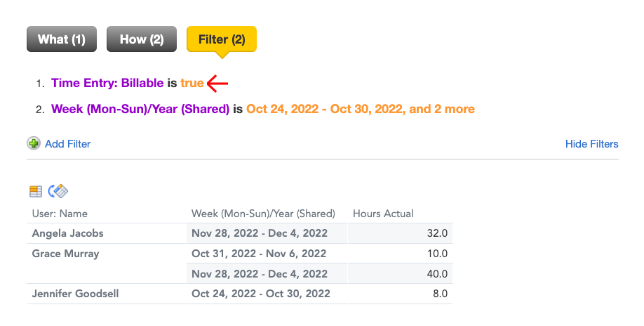Click the Hours Actual column header
This screenshot has width=644, height=326.
(x=383, y=214)
